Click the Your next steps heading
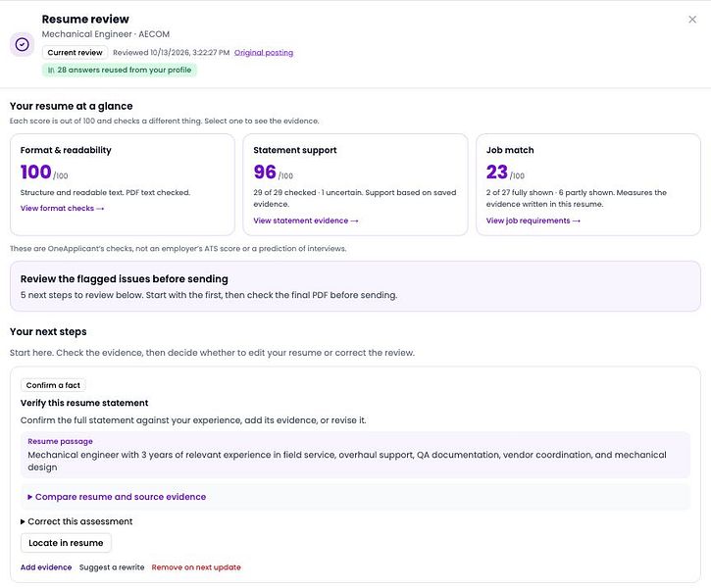The height and width of the screenshot is (588, 711). coord(48,331)
